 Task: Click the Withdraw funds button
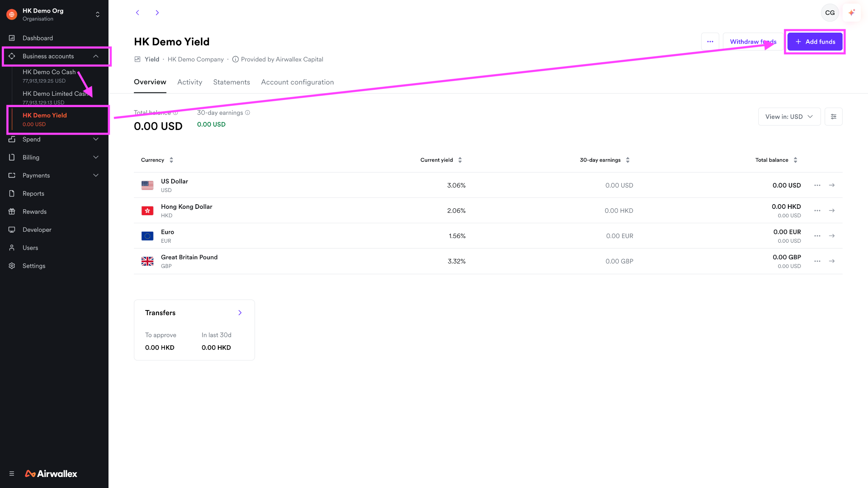coord(753,42)
